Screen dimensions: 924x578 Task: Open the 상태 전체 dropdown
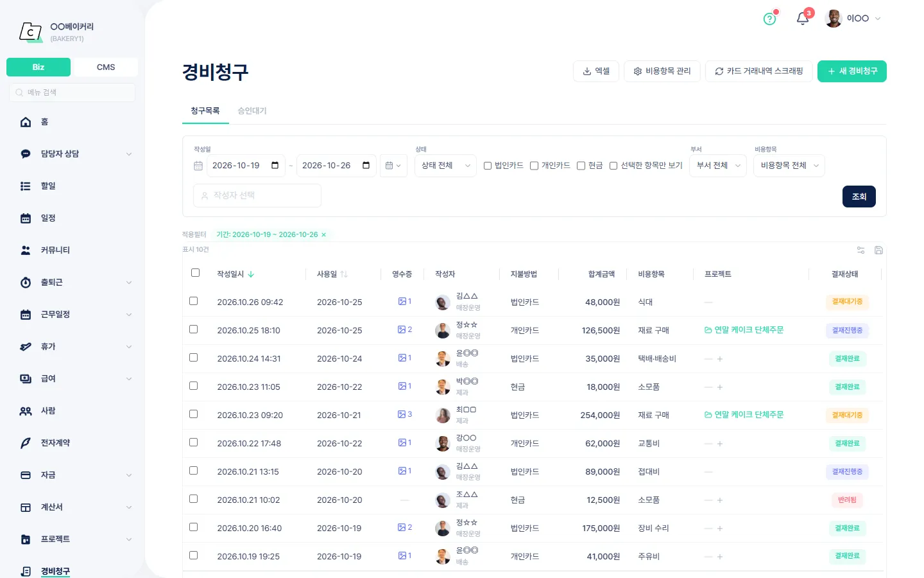coord(445,166)
